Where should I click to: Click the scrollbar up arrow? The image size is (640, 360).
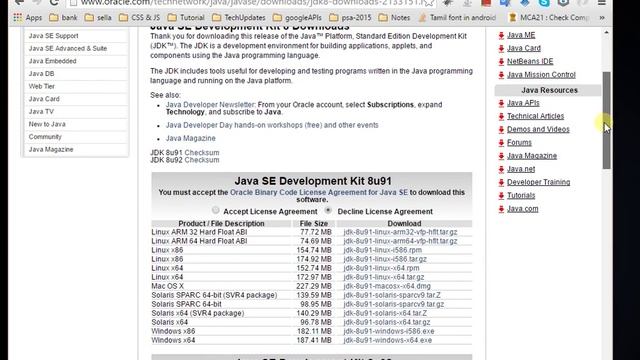point(607,32)
